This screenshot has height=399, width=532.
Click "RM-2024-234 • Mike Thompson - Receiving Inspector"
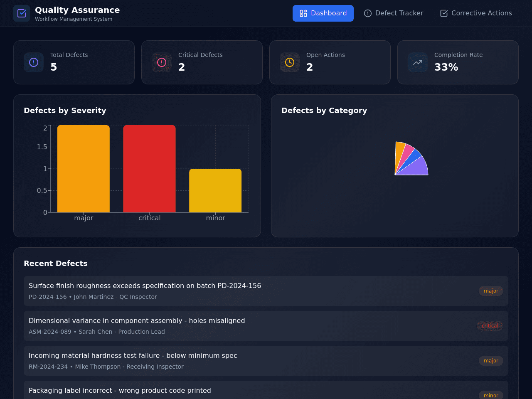click(x=106, y=367)
